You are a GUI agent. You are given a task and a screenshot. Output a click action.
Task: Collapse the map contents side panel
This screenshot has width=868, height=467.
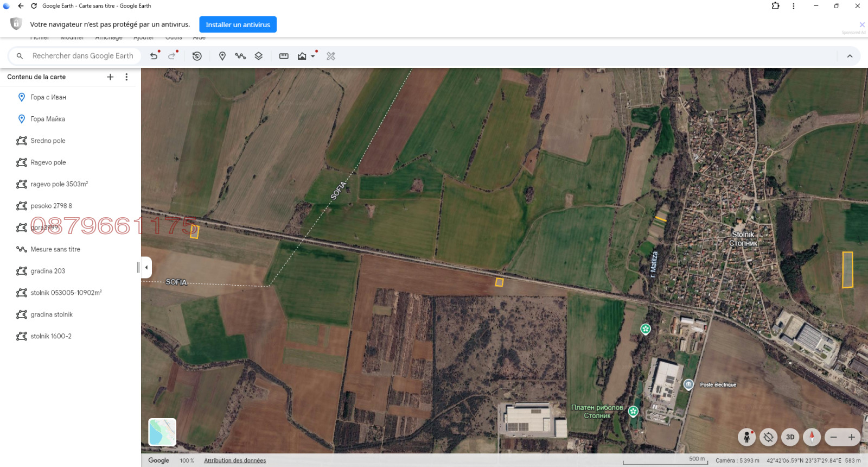click(146, 267)
